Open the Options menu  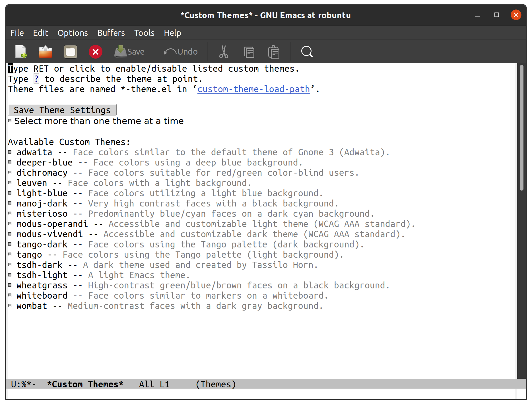tap(73, 33)
